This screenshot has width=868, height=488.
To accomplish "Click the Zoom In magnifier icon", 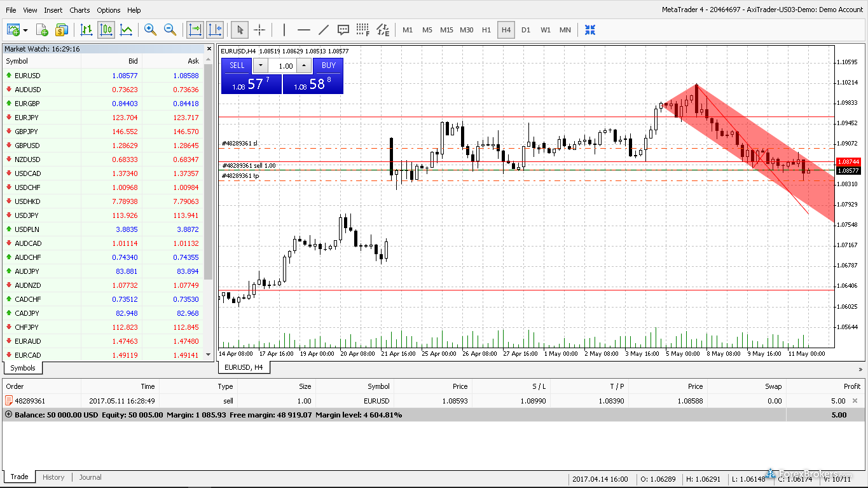I will (150, 30).
